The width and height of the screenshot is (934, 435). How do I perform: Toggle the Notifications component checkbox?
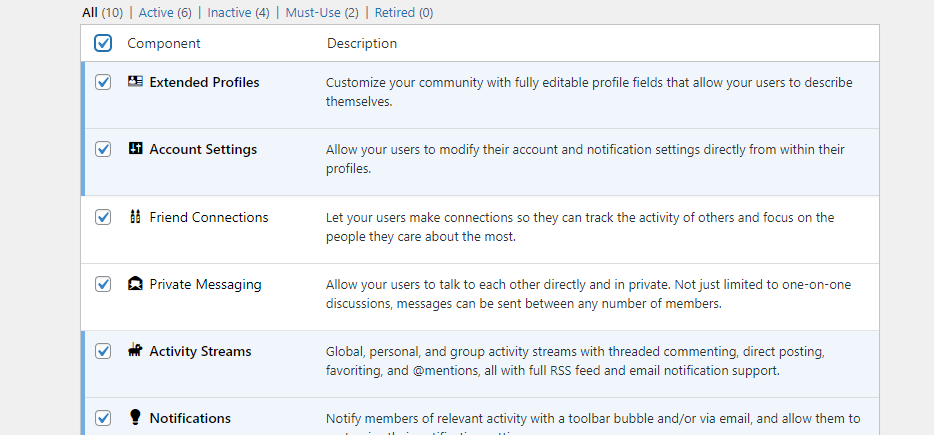tap(103, 418)
